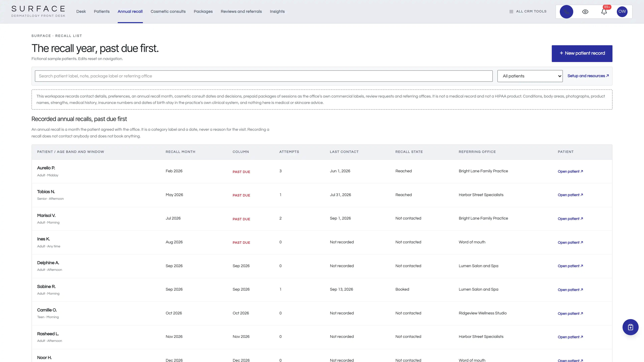
Task: Select the Aurelio P. patient name
Action: click(x=46, y=168)
